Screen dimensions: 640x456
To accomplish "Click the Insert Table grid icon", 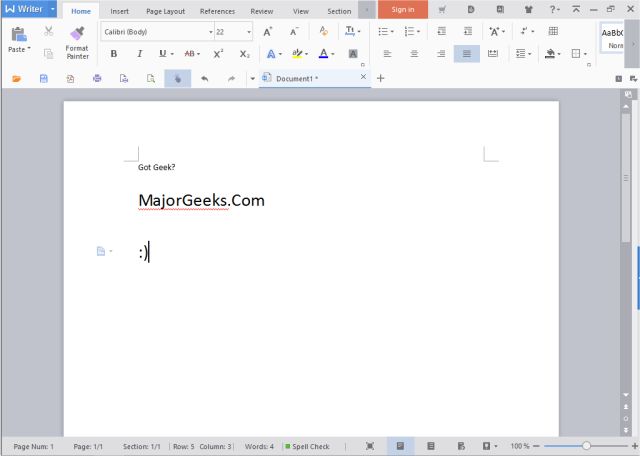I will coord(553,31).
